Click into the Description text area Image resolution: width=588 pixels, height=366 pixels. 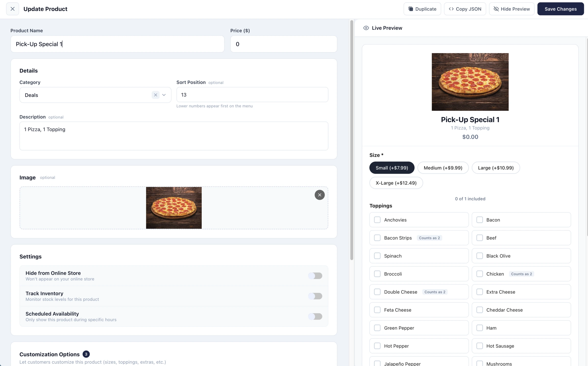(x=174, y=136)
